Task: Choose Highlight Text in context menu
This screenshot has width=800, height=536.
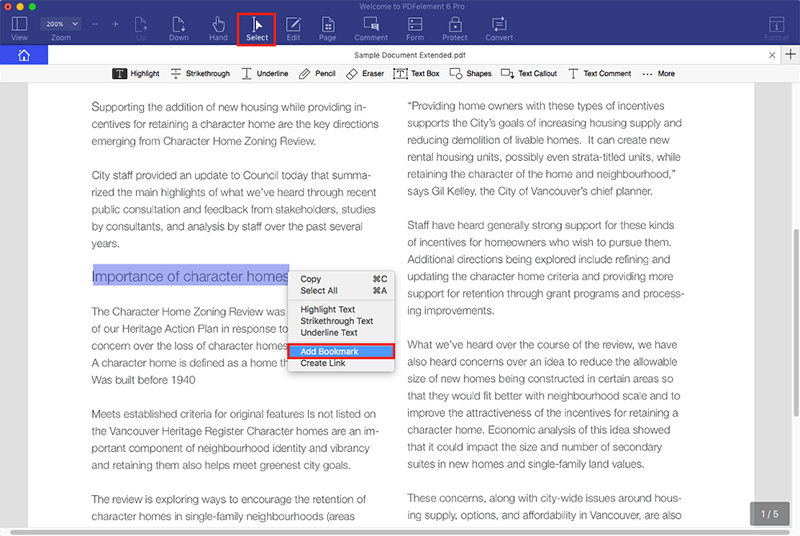Action: tap(341, 310)
